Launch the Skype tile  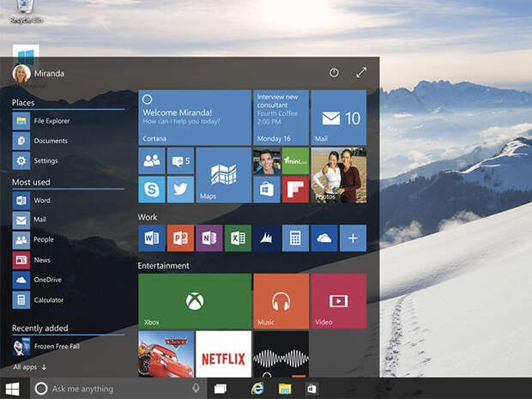pos(152,189)
